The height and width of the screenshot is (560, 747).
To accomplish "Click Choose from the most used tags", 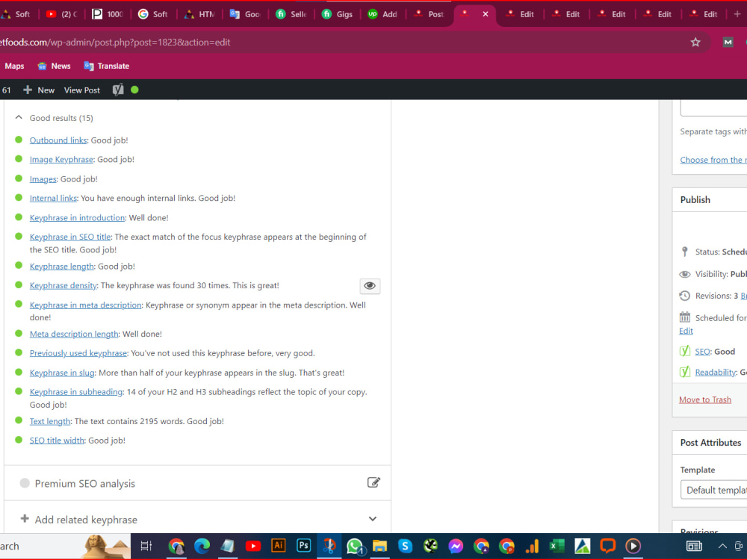I will (x=713, y=160).
